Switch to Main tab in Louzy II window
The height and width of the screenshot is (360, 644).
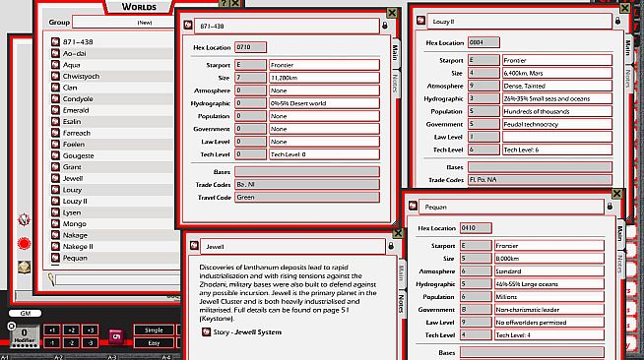(x=627, y=48)
